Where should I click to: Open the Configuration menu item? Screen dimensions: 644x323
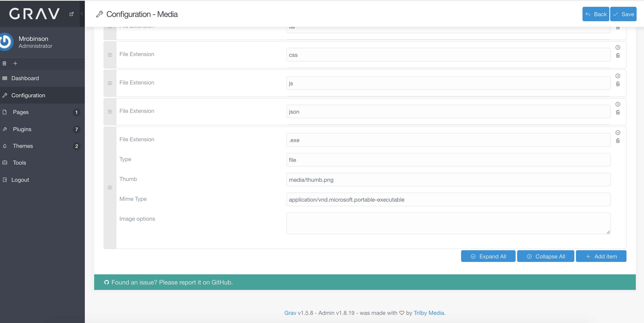42,95
